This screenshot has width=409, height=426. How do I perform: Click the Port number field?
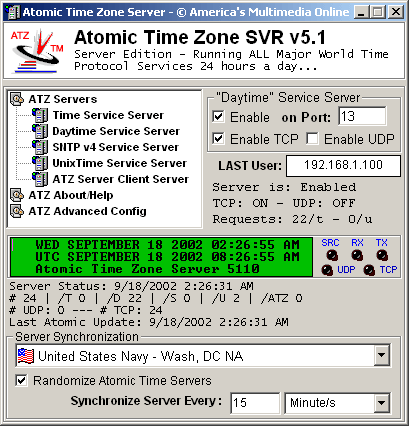pyautogui.click(x=362, y=116)
